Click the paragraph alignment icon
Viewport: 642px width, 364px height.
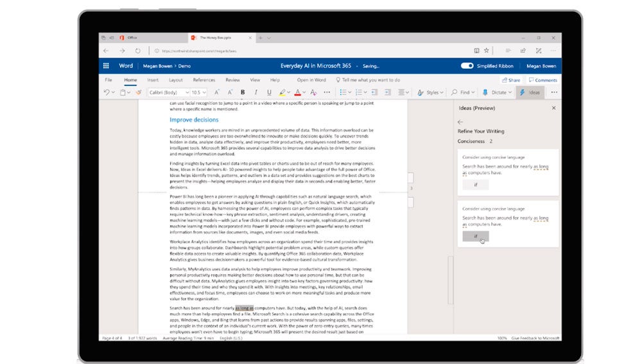click(401, 92)
